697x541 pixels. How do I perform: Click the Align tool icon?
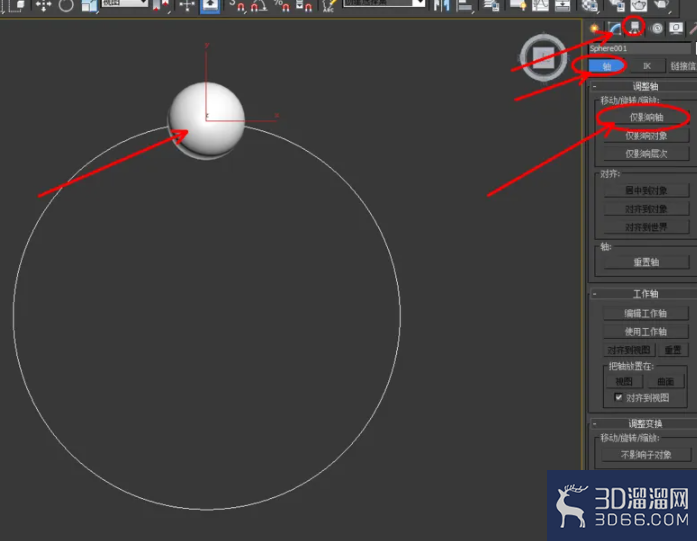pyautogui.click(x=465, y=5)
